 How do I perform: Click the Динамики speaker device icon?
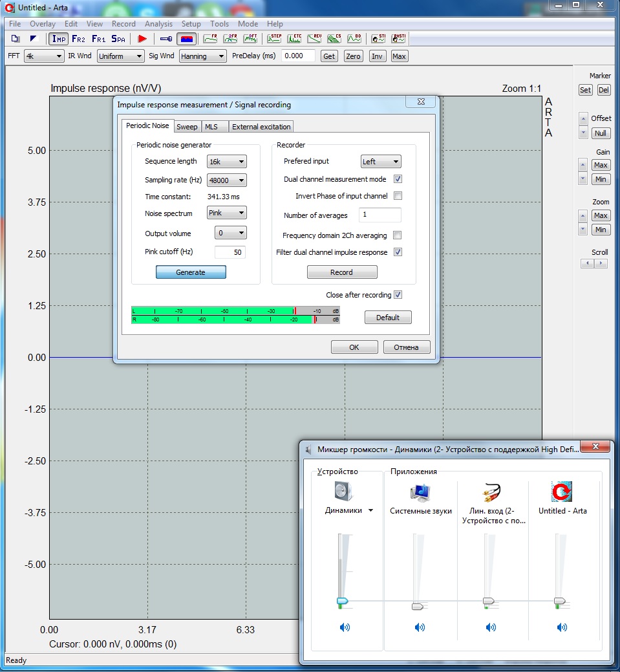[343, 492]
